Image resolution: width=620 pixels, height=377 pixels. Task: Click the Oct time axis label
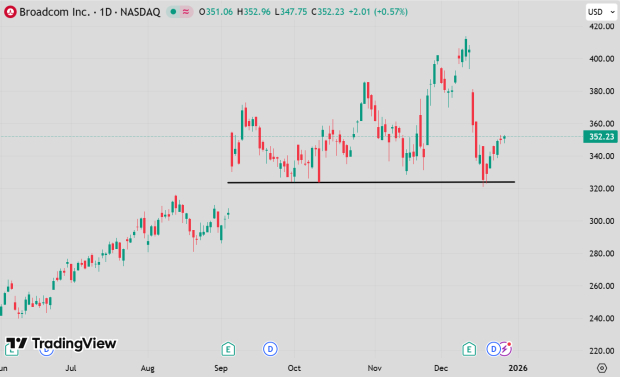(294, 368)
